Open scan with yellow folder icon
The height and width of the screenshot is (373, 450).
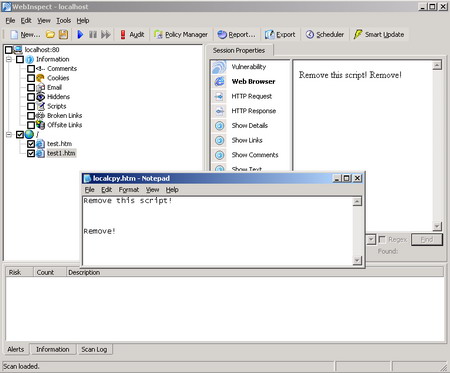50,34
